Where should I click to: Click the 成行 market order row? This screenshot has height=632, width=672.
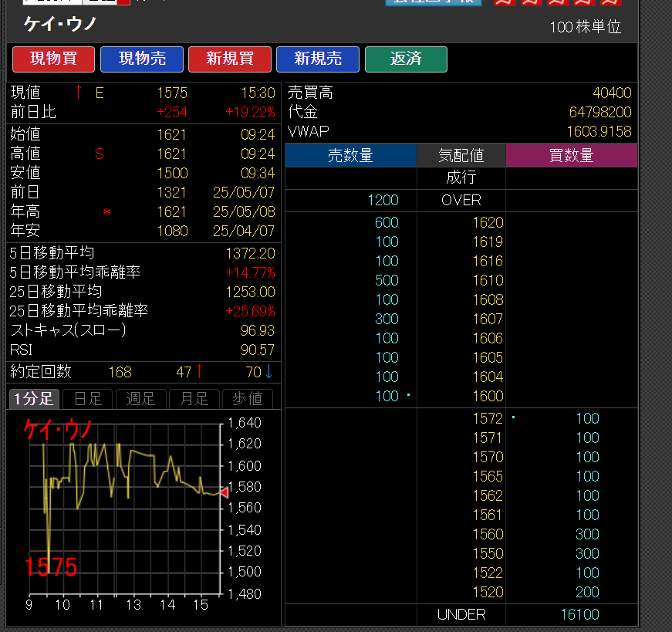point(461,177)
